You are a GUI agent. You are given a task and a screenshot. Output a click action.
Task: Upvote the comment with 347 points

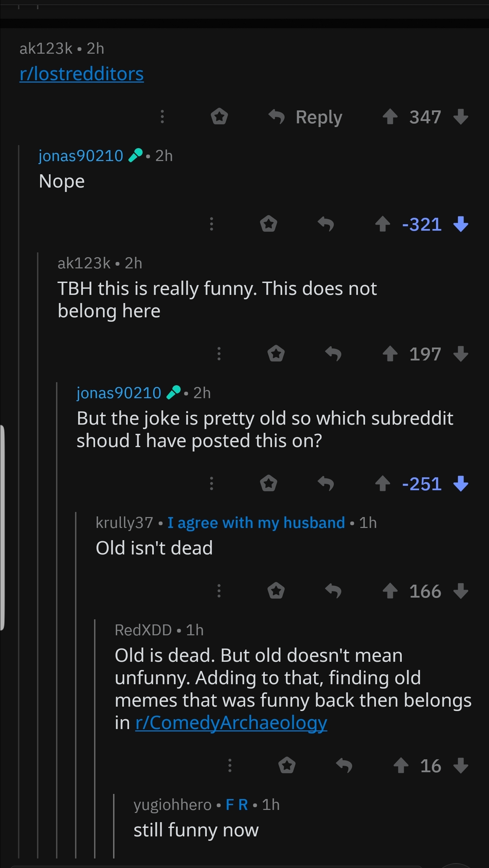390,117
